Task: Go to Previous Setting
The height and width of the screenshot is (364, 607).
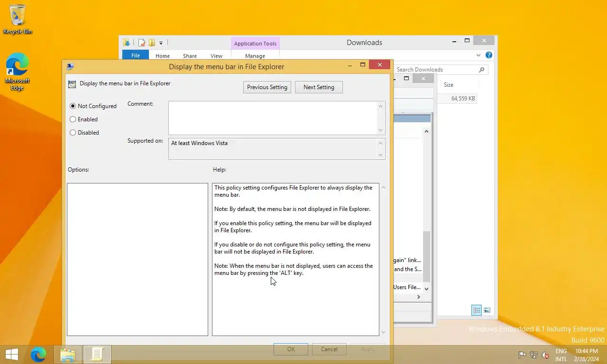Action: (x=267, y=87)
